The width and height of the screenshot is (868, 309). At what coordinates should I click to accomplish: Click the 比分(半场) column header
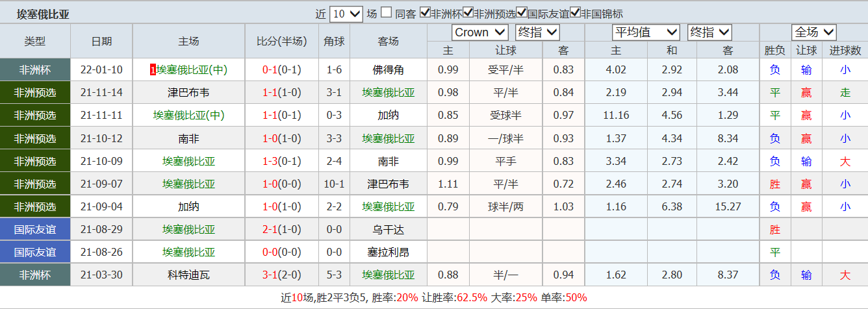(x=281, y=42)
